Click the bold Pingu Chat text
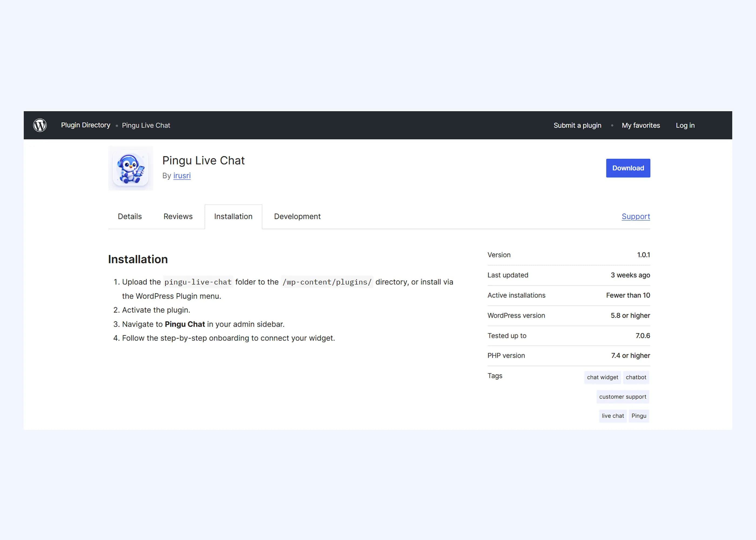 tap(185, 324)
